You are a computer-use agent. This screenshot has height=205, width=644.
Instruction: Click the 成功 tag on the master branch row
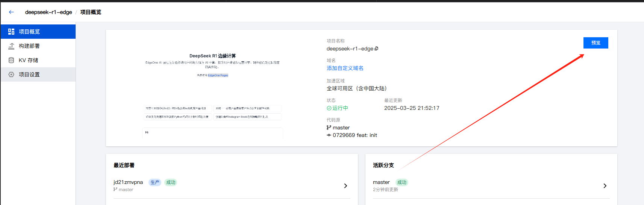(x=402, y=182)
